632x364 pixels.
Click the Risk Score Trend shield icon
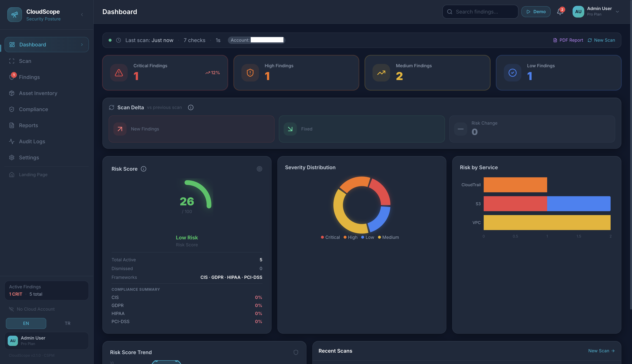296,352
